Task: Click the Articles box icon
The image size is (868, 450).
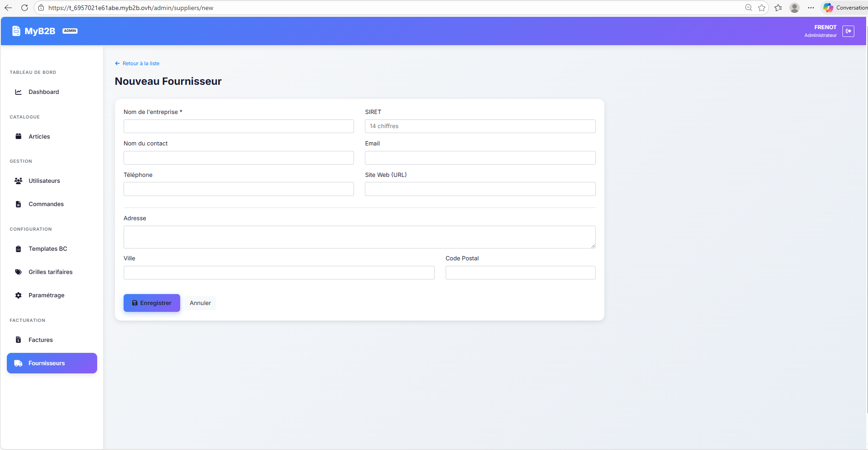Action: (x=18, y=136)
